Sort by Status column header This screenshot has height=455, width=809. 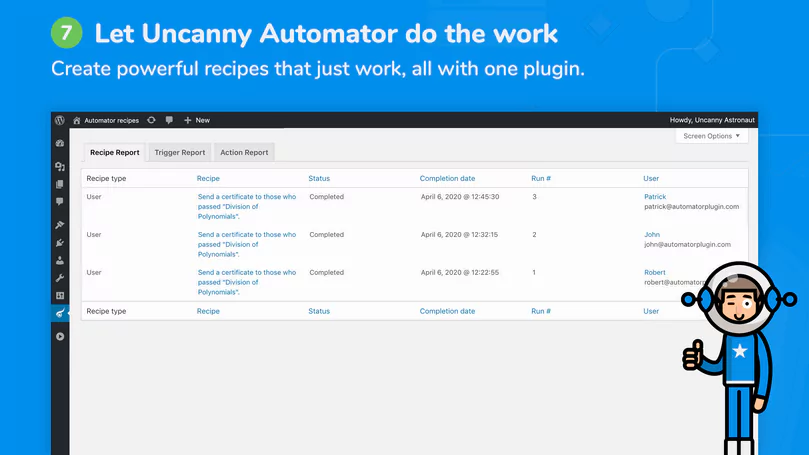click(x=319, y=178)
